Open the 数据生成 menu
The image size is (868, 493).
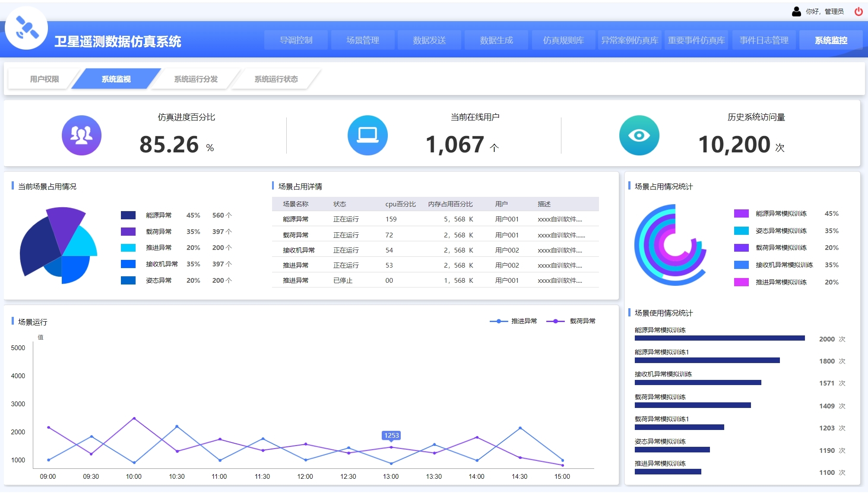pyautogui.click(x=496, y=40)
